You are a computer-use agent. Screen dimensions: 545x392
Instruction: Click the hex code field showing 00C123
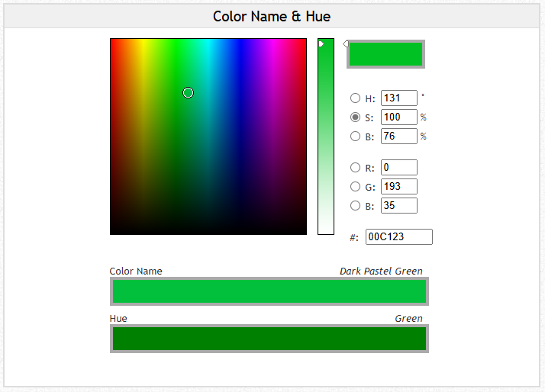click(x=398, y=237)
